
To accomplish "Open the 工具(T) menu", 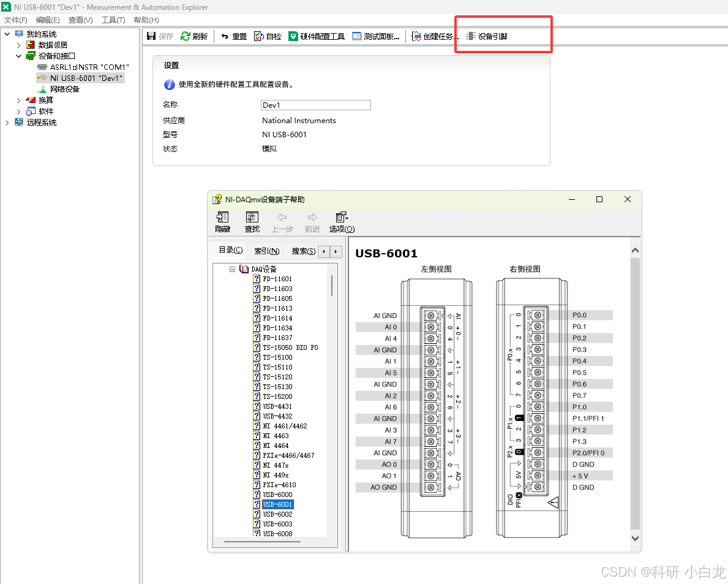I will coord(113,20).
